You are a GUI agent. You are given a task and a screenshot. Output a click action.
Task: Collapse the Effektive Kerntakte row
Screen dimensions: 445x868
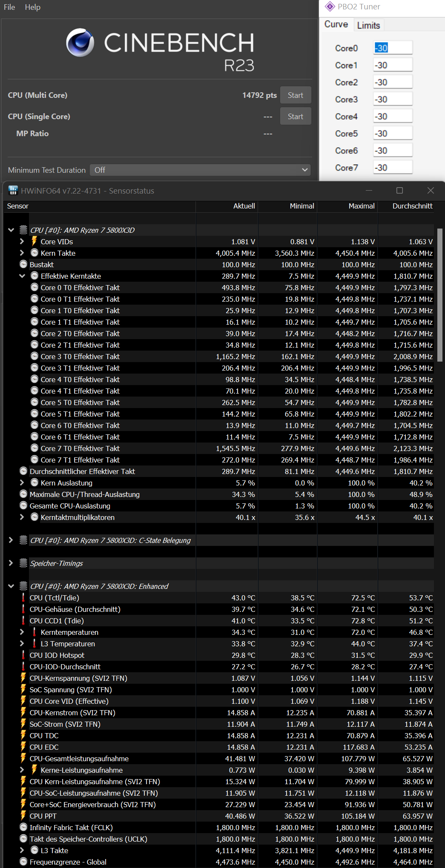[22, 276]
